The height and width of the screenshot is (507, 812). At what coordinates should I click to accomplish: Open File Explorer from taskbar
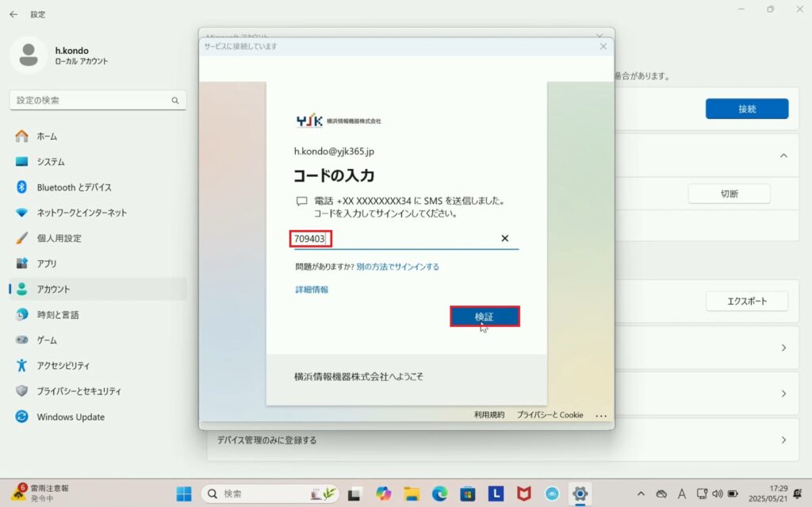pos(412,494)
